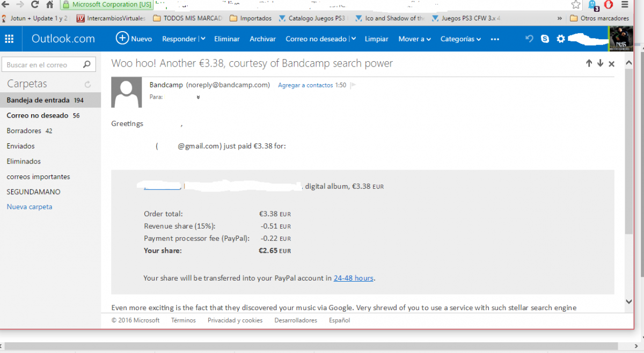Go back with browser back arrow

tap(6, 5)
